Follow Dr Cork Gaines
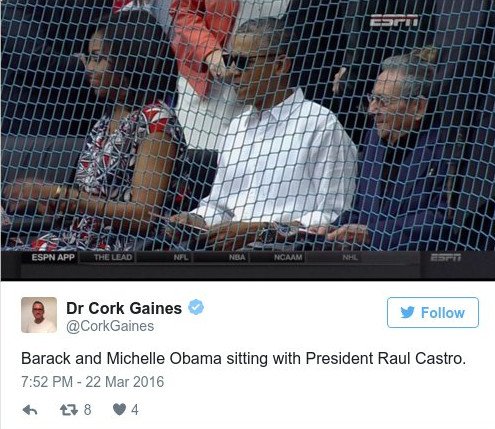The image size is (495, 429). [x=433, y=313]
